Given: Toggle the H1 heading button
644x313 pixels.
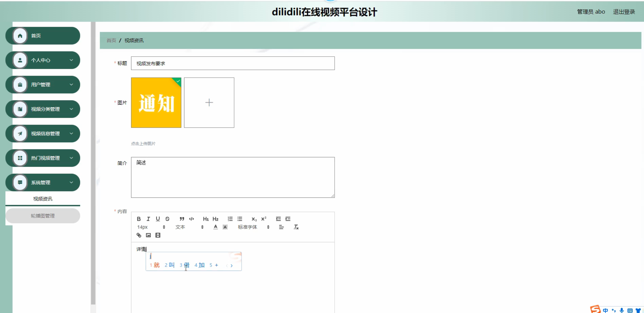Looking at the screenshot, I should 206,219.
